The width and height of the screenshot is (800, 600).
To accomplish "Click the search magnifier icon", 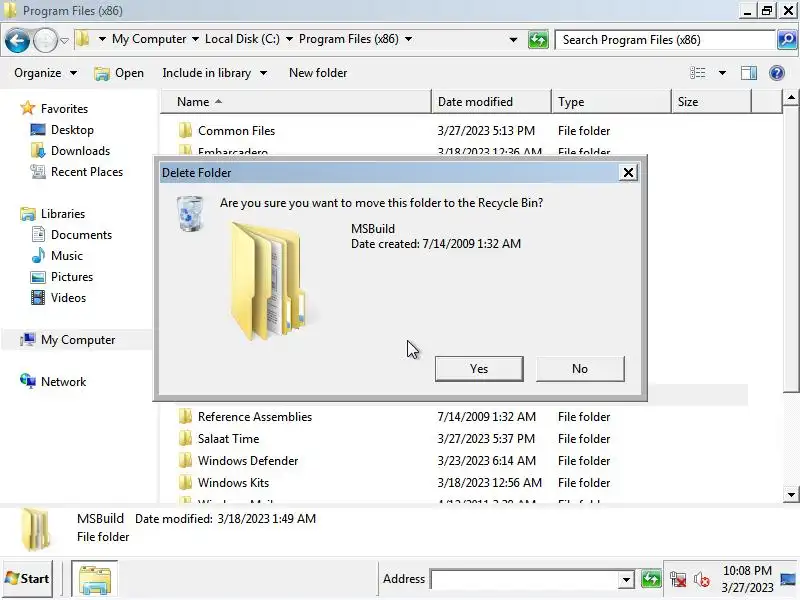I will 787,40.
